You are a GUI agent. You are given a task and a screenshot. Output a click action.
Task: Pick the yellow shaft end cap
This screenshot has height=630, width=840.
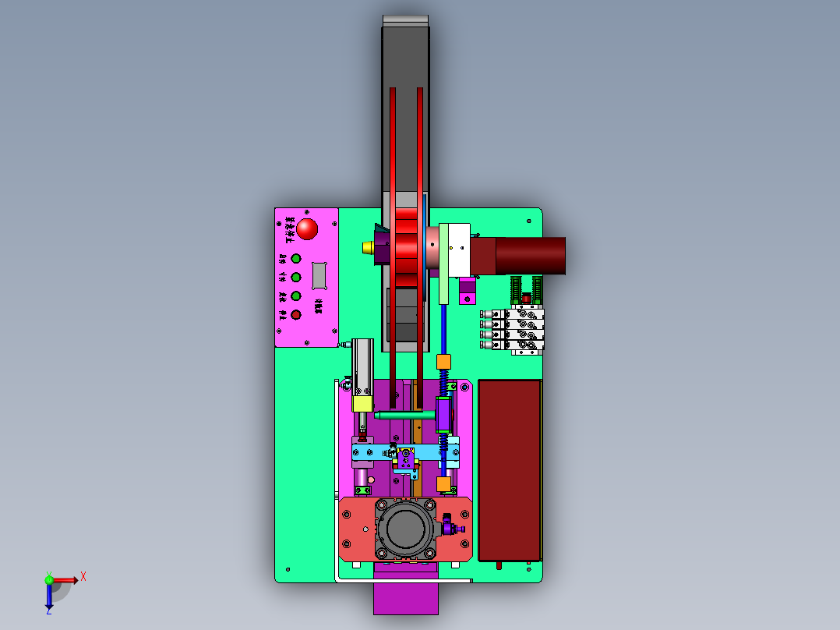(x=368, y=248)
